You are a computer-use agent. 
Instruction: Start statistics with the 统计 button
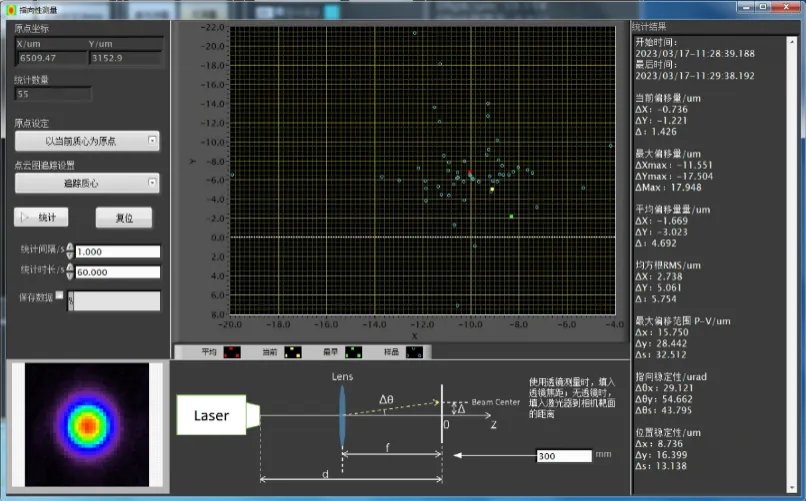click(41, 217)
